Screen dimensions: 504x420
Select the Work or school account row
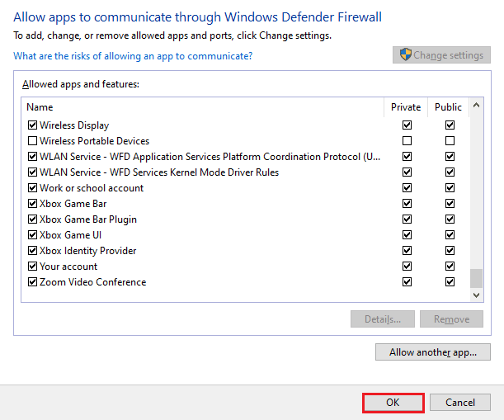click(x=92, y=188)
